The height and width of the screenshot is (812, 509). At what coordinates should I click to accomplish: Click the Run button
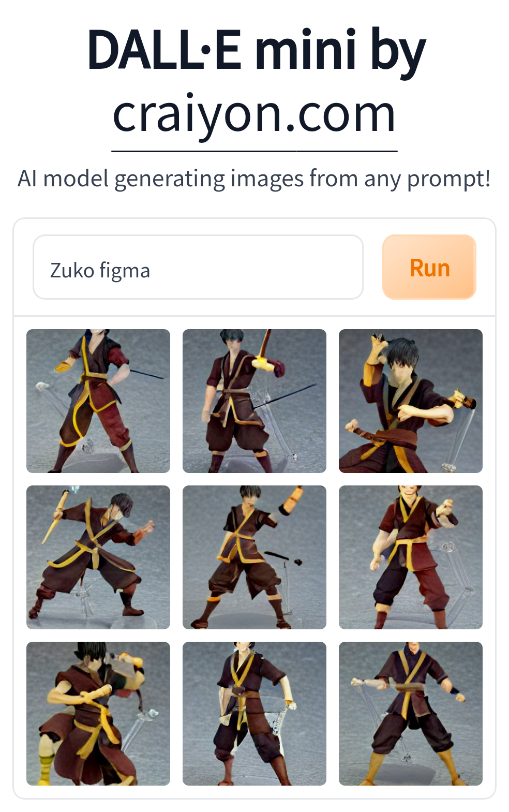429,267
